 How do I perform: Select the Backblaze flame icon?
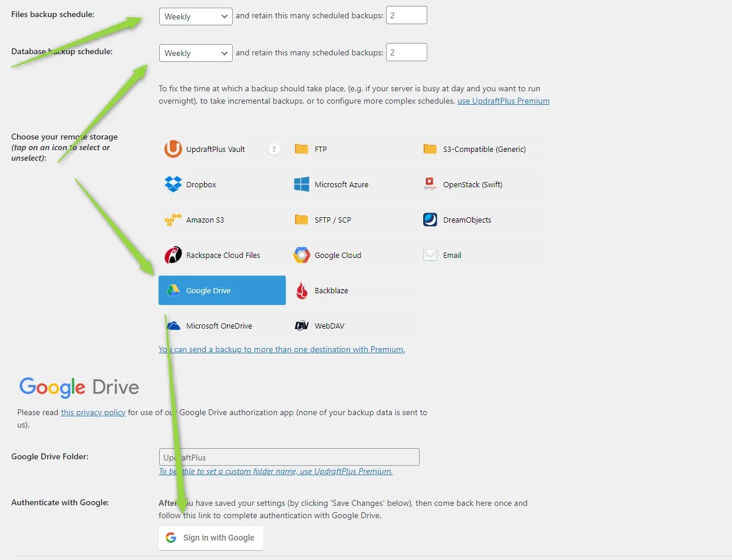pyautogui.click(x=302, y=290)
